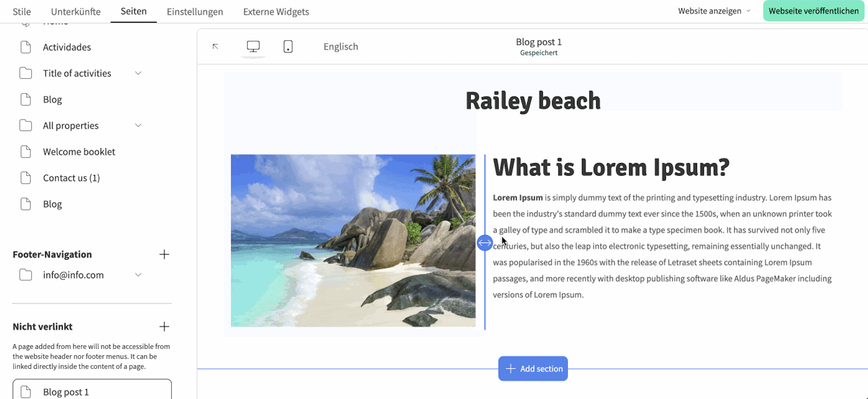Open the Externe Widgets tab
This screenshot has width=868, height=399.
click(276, 11)
